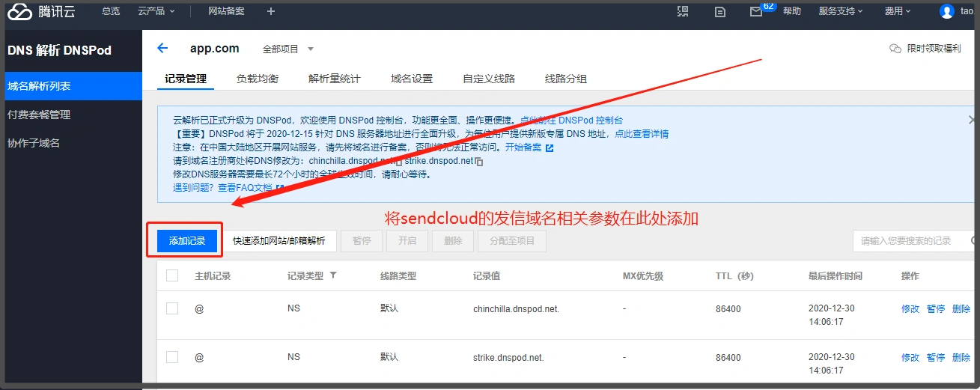Click 修改 for chinchilla.dnspod.net. record
The image size is (980, 390).
click(x=910, y=308)
